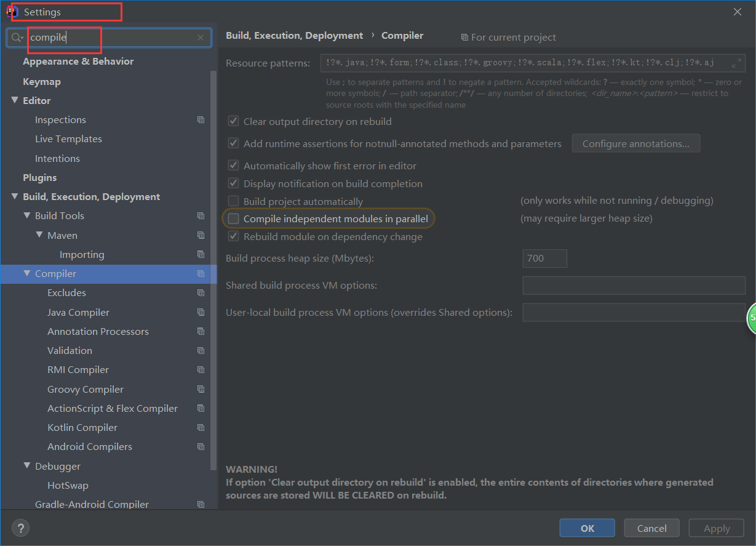Expand the resource patterns field icon
The width and height of the screenshot is (756, 546).
click(736, 63)
